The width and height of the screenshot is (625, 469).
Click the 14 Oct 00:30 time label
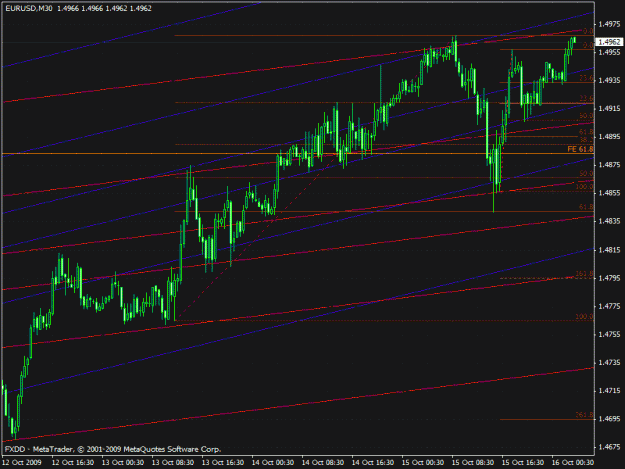tap(273, 463)
